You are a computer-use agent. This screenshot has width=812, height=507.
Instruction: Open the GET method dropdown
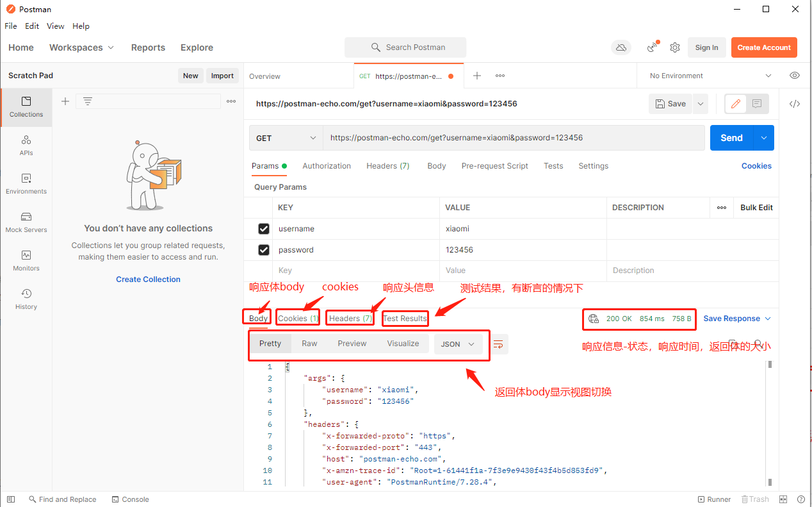(286, 138)
